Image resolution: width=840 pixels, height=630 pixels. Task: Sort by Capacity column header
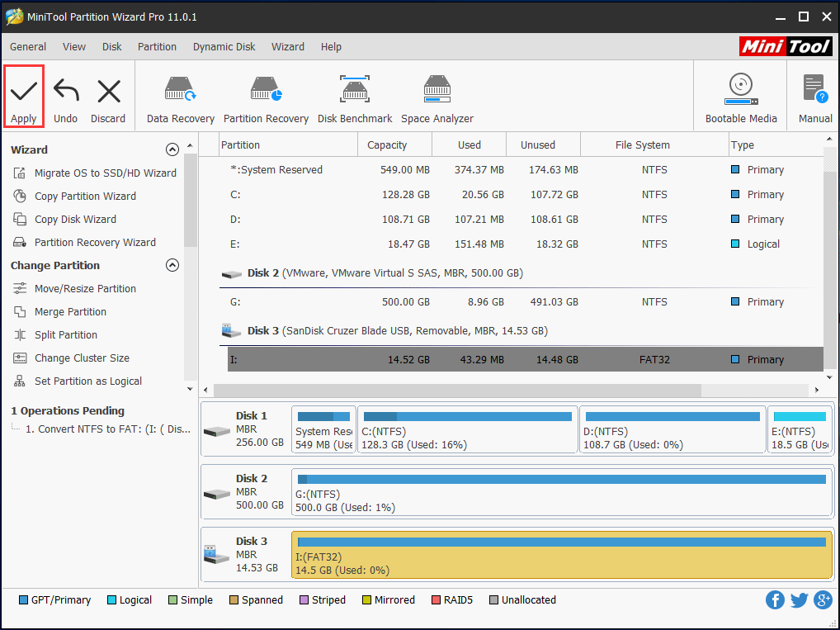394,144
